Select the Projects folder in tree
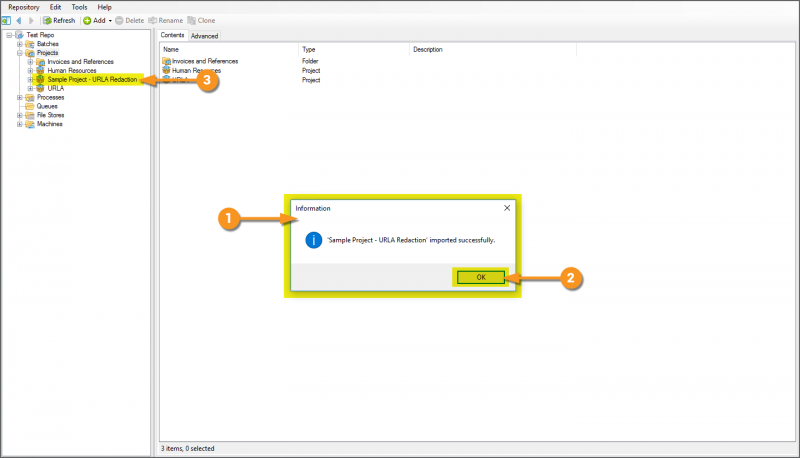The image size is (800, 458). (47, 53)
